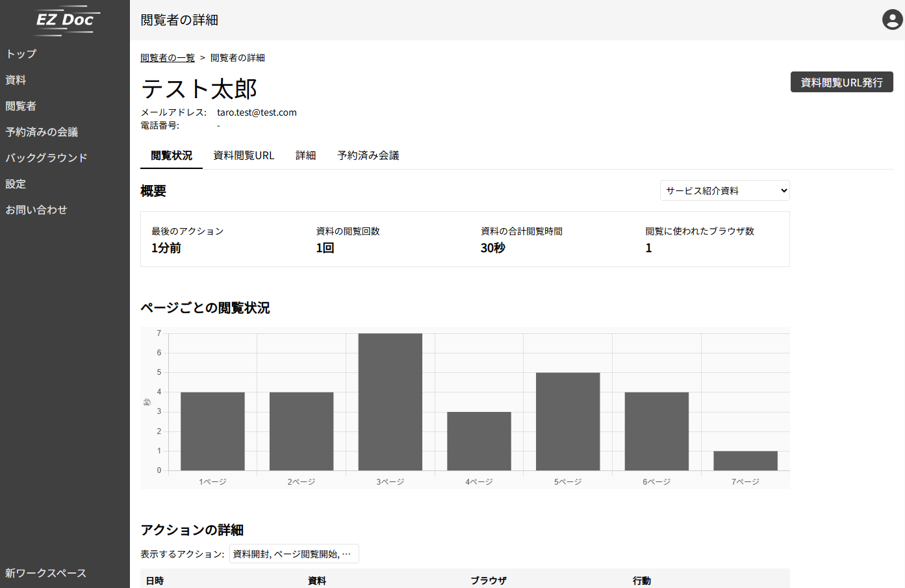
Task: Follow the 閲覧者の一覧 breadcrumb link
Action: click(x=168, y=58)
